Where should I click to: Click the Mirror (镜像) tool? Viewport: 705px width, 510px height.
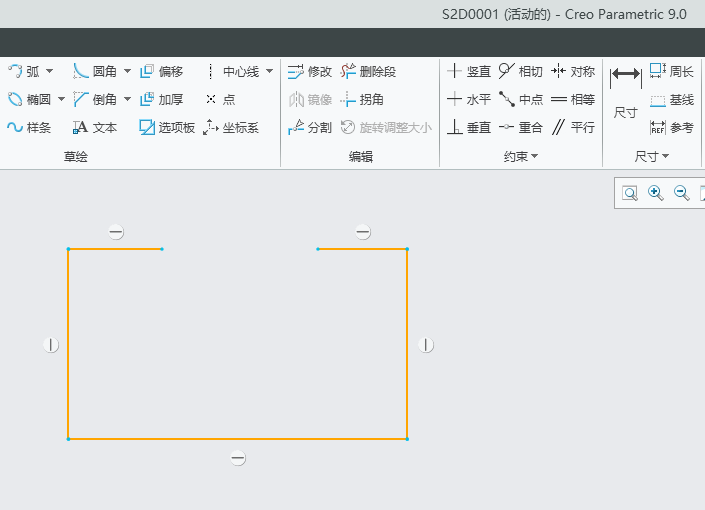tap(310, 99)
